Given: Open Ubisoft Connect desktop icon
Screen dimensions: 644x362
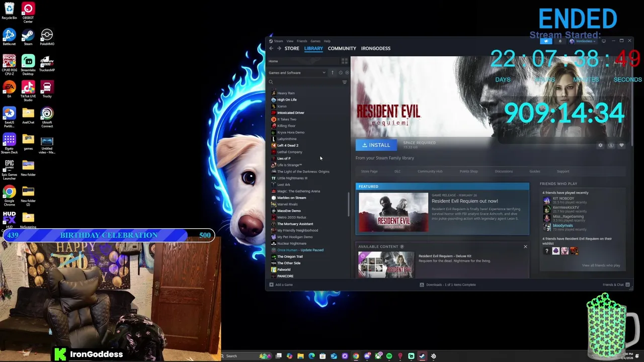Looking at the screenshot, I should click(47, 117).
